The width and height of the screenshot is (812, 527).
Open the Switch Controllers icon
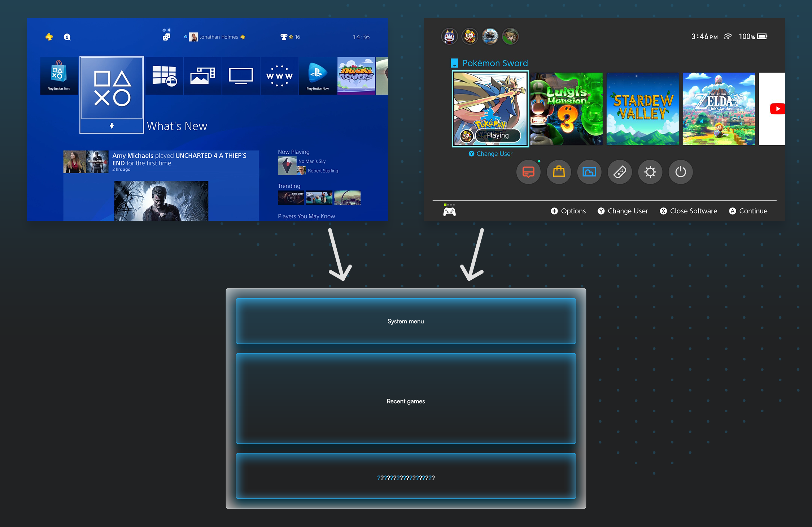620,172
